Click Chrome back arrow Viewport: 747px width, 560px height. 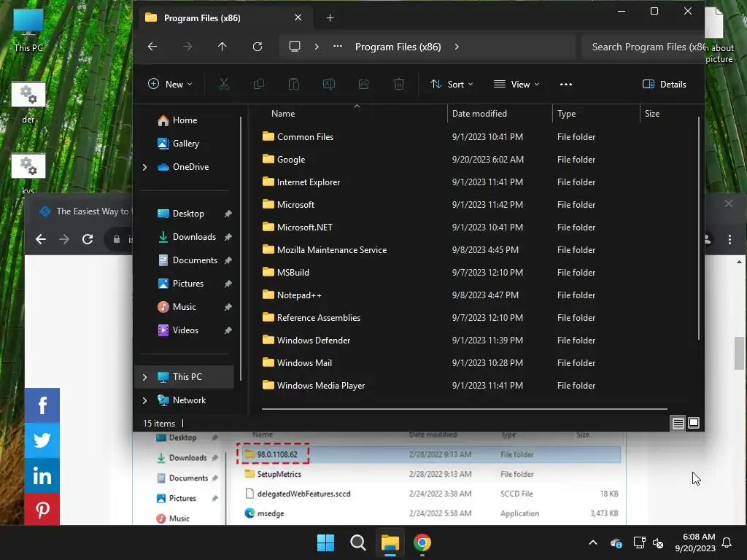(x=41, y=239)
